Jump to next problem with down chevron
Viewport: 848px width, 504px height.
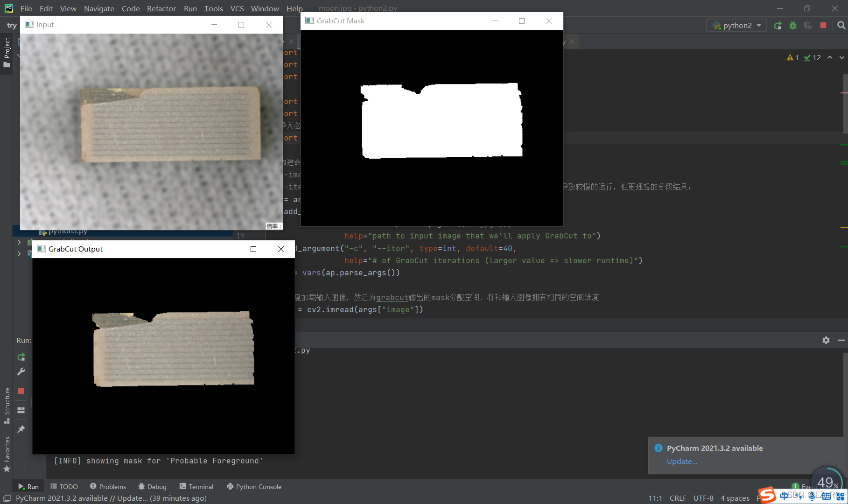pos(841,57)
